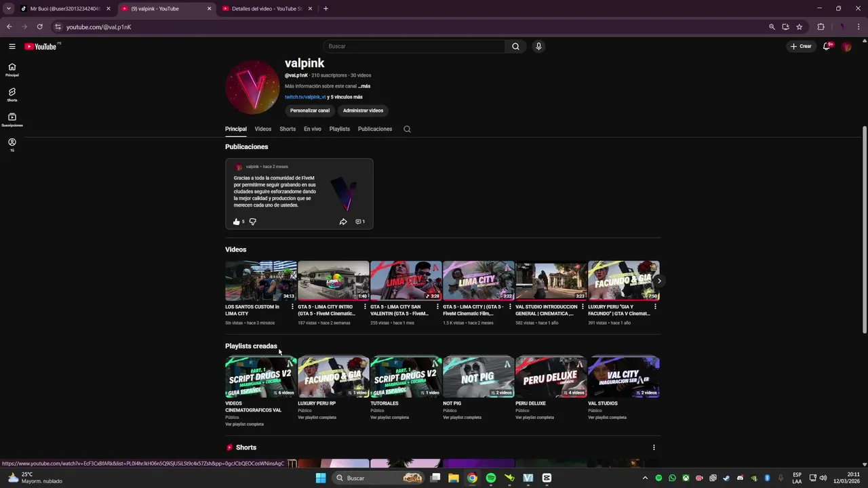Click the valpink channel avatar

(252, 87)
